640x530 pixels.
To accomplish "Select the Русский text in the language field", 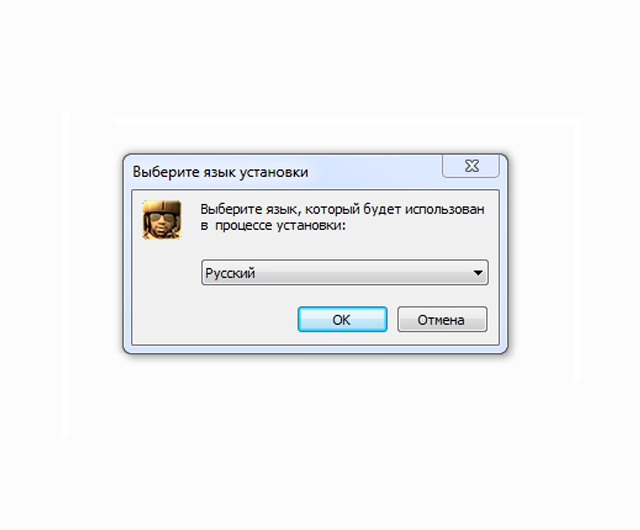I will [x=230, y=273].
